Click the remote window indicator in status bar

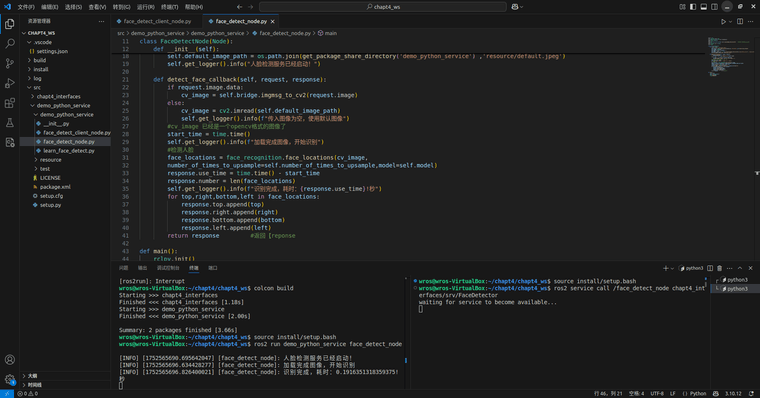[7, 394]
